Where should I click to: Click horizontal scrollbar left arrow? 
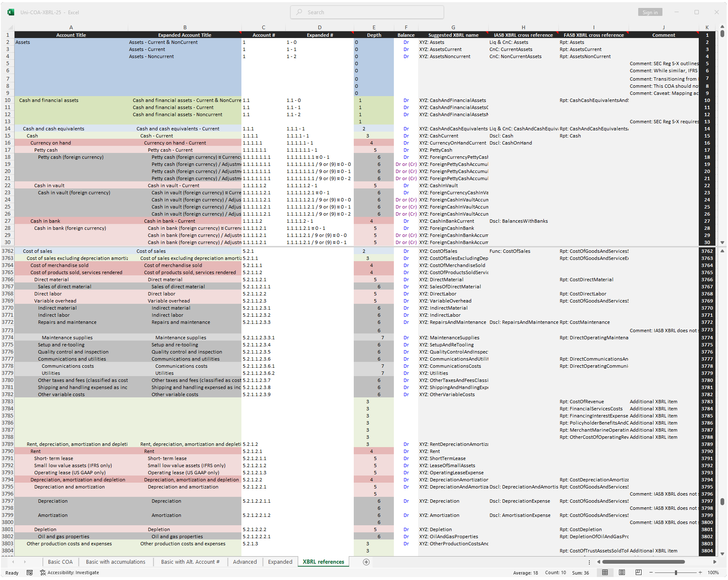click(x=599, y=562)
